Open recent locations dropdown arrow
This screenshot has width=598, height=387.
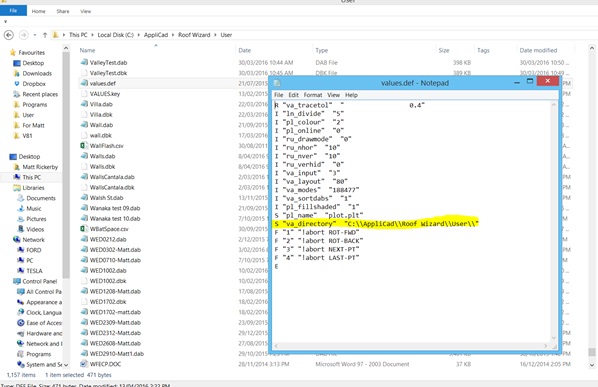(35, 35)
